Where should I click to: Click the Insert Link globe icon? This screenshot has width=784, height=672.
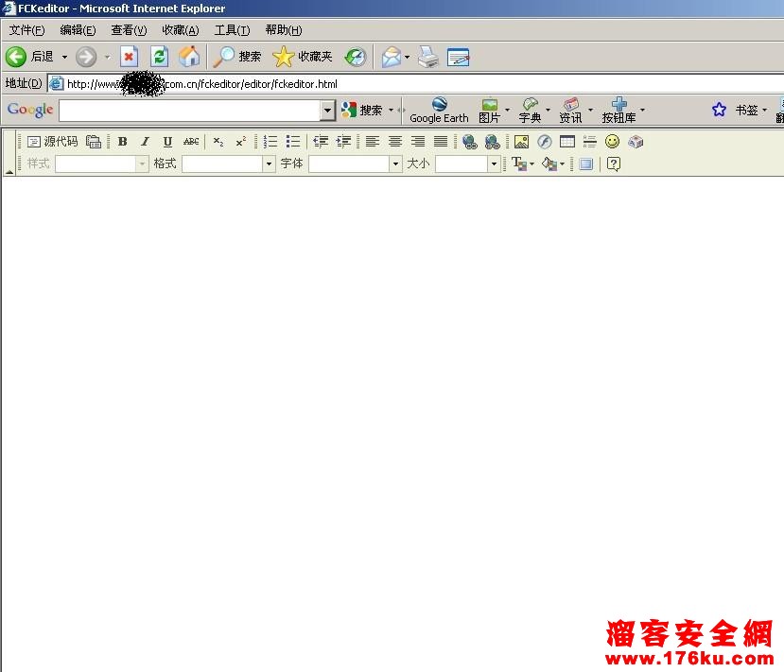pyautogui.click(x=469, y=142)
